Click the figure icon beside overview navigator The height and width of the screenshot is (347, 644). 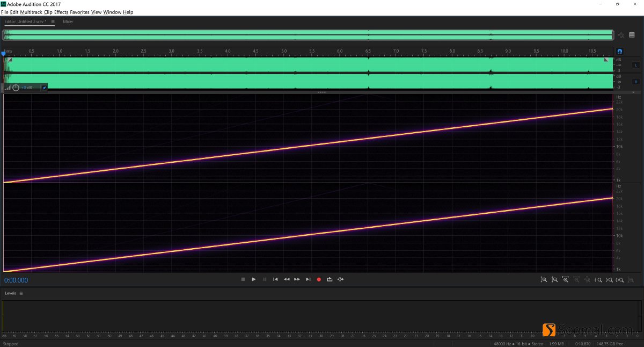621,35
